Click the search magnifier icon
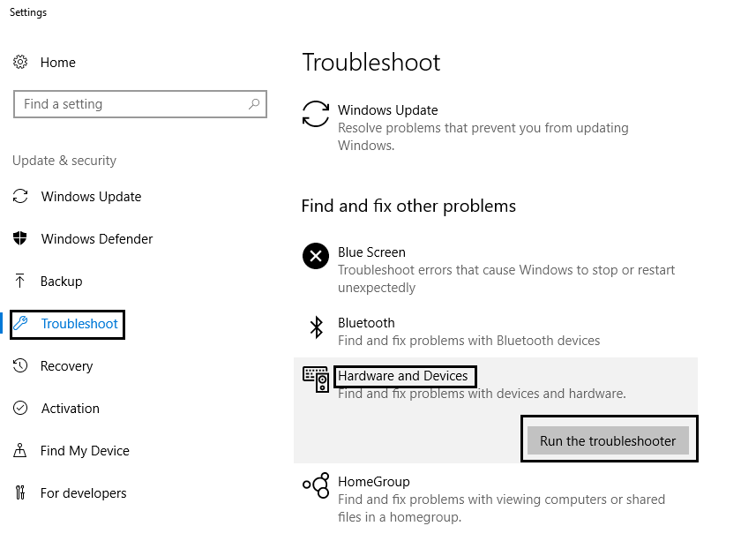 click(254, 103)
